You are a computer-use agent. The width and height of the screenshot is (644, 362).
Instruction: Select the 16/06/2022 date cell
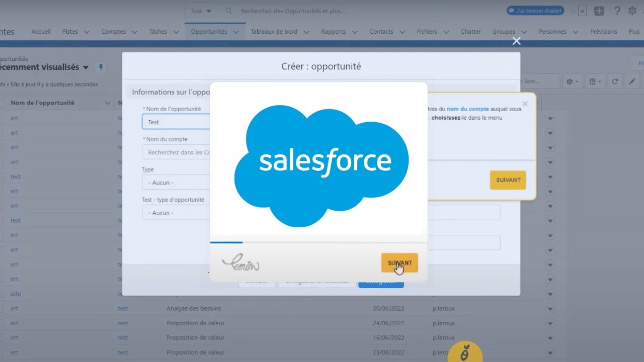[389, 337]
